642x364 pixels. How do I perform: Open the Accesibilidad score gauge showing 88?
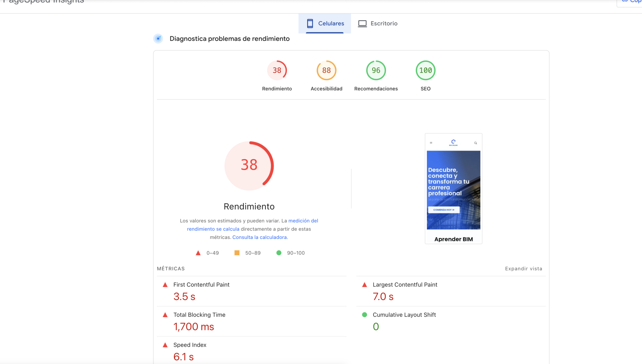tap(326, 70)
